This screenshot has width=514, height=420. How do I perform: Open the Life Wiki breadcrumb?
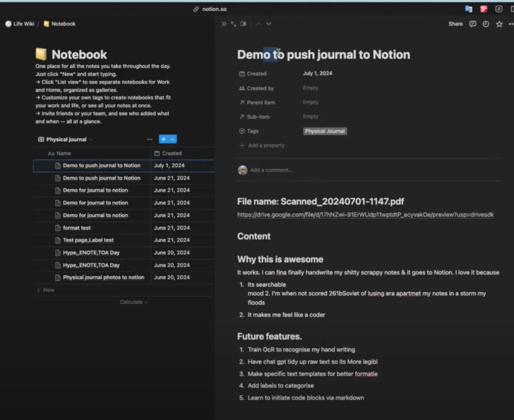(20, 24)
